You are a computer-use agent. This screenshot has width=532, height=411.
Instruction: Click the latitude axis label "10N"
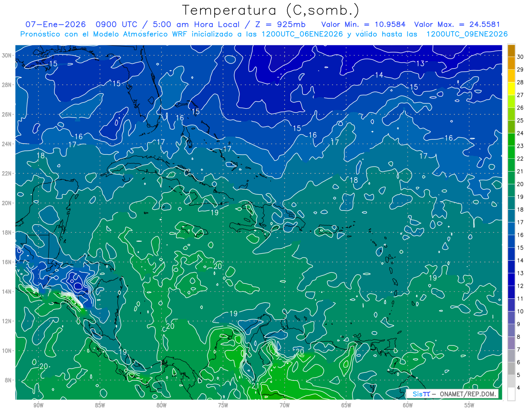tap(7, 351)
